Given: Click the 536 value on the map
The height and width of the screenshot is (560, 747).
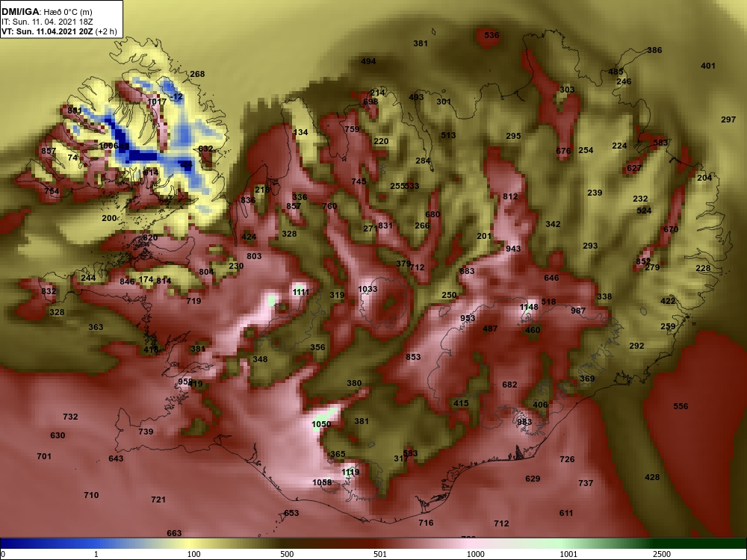Looking at the screenshot, I should point(492,35).
